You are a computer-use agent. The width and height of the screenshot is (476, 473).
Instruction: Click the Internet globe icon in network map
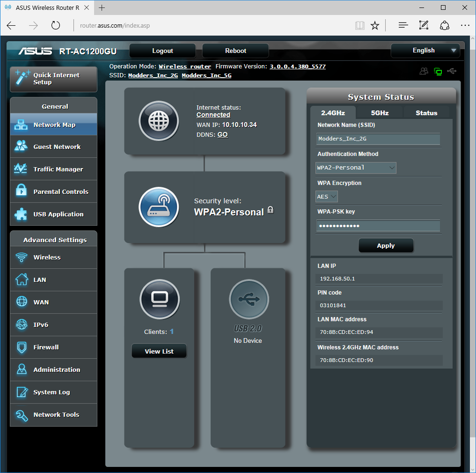point(159,121)
